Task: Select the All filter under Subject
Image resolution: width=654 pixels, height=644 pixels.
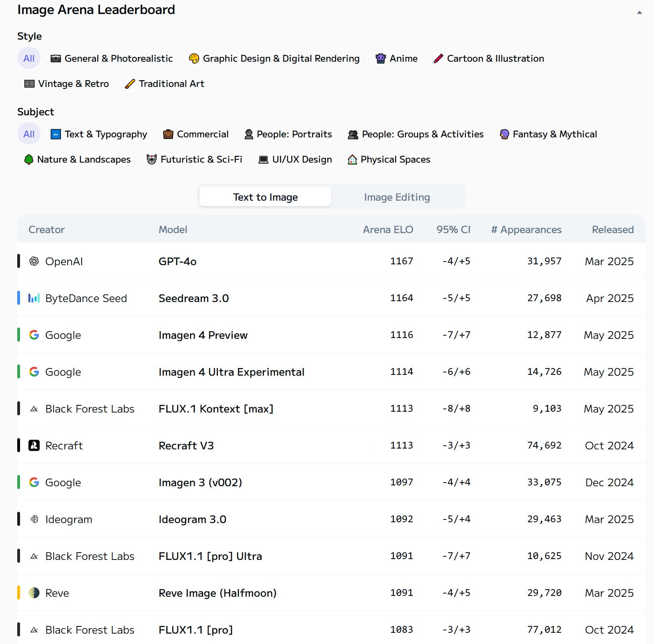Action: click(29, 134)
